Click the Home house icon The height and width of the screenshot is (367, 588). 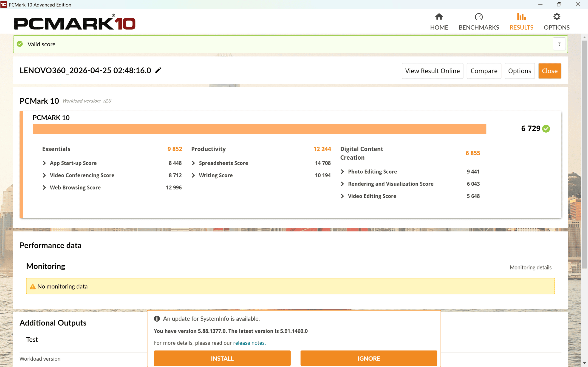[x=439, y=17]
